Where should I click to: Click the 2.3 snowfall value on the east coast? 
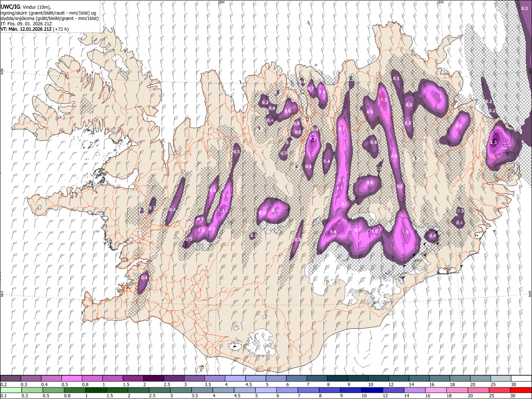point(493,142)
